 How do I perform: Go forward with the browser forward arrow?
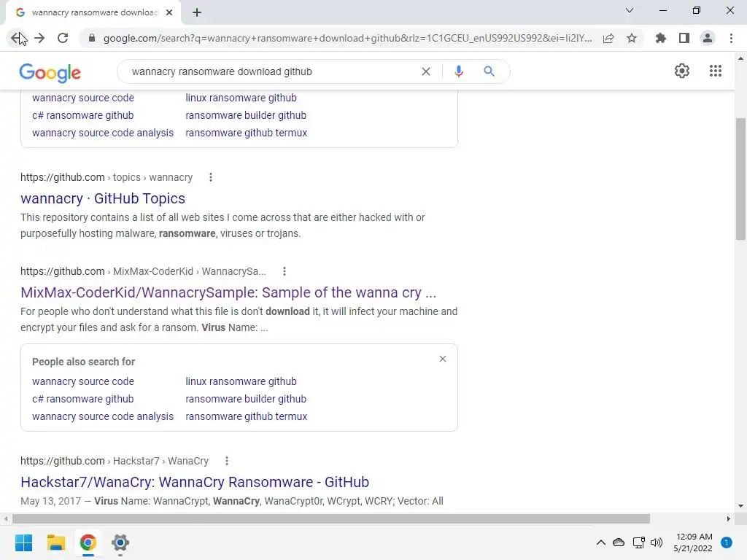39,38
